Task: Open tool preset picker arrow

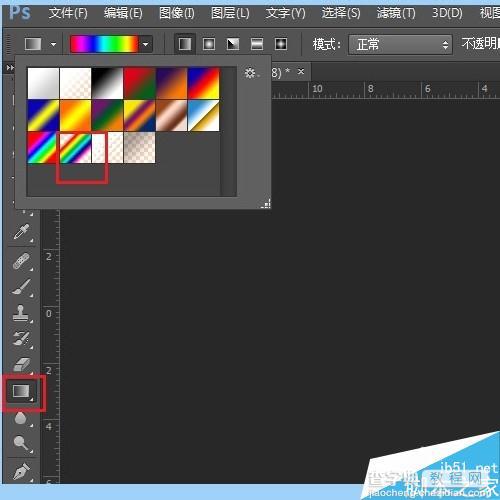Action: (53, 44)
